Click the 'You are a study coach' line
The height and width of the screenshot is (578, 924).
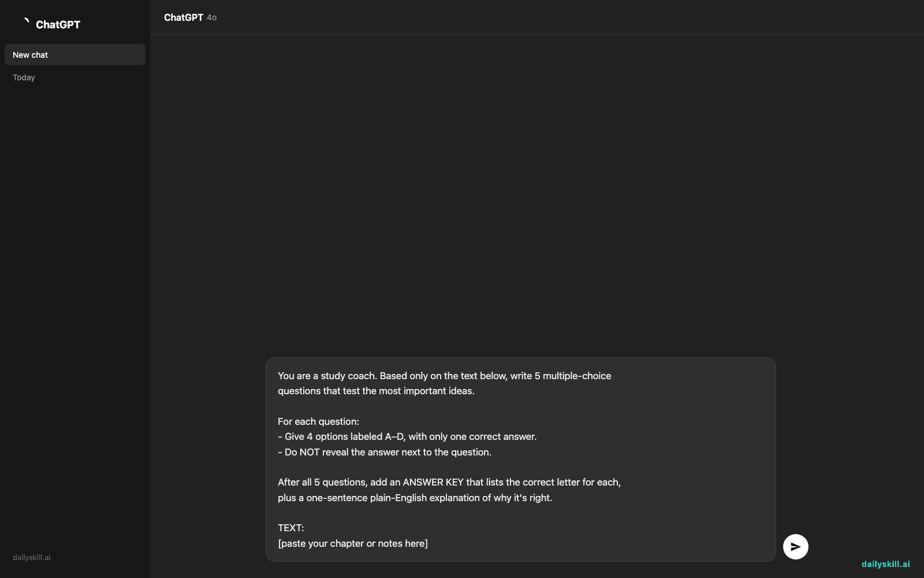(x=445, y=376)
